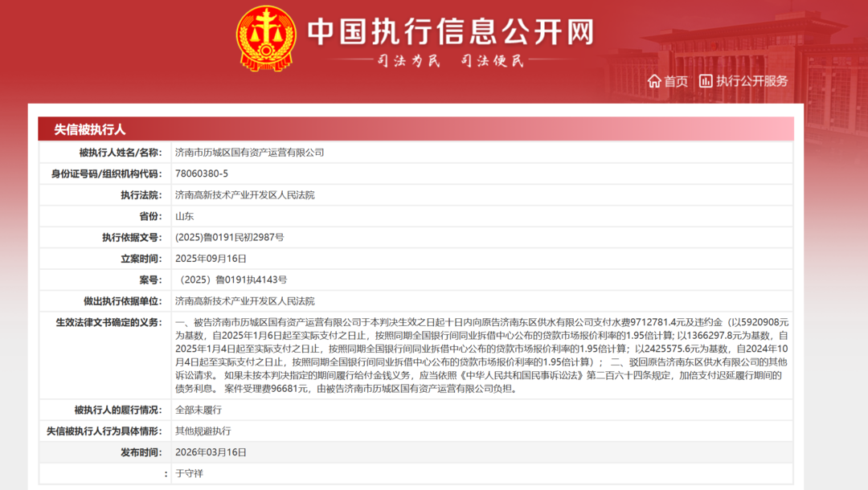
Task: Select the 其他规避执行 behavior value
Action: [203, 431]
